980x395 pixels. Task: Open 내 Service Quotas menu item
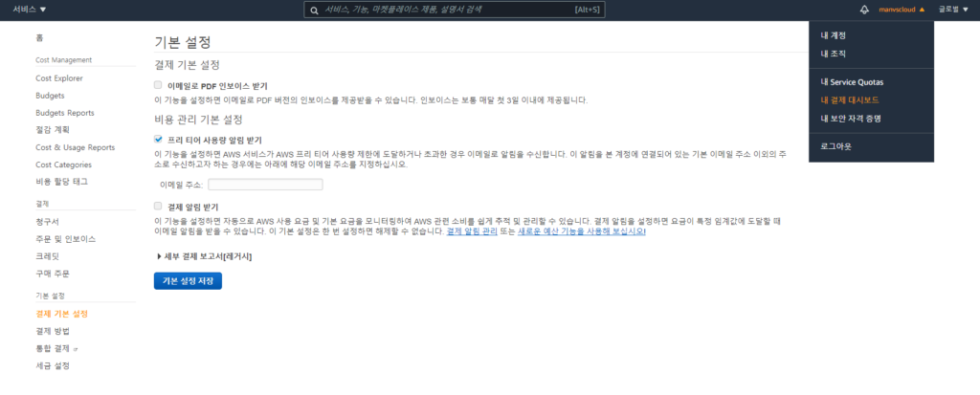(858, 82)
